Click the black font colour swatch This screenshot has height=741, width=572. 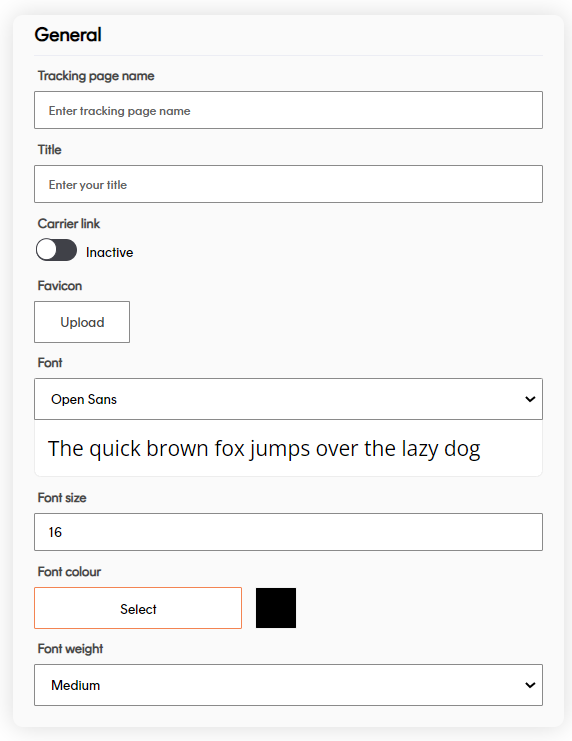coord(276,608)
